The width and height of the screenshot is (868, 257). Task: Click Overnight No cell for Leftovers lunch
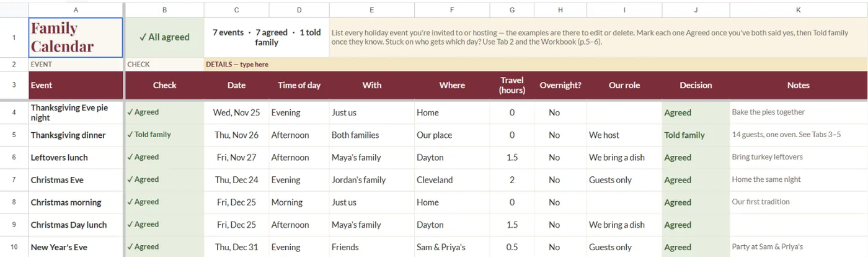pos(560,157)
